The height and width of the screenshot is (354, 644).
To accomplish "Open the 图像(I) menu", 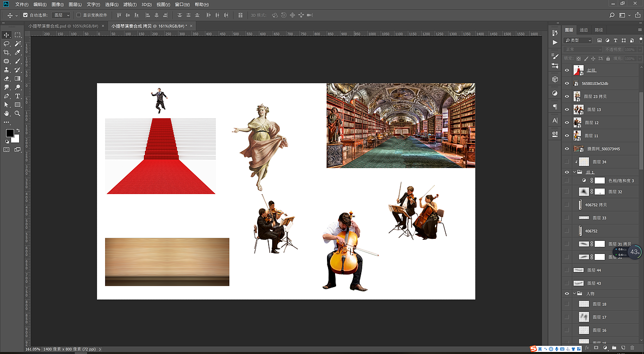I will pyautogui.click(x=58, y=4).
